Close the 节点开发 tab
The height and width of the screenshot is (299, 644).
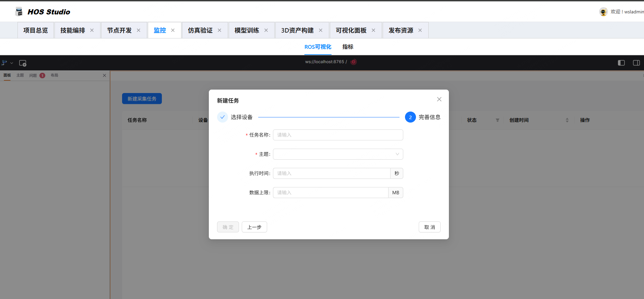[x=139, y=30]
